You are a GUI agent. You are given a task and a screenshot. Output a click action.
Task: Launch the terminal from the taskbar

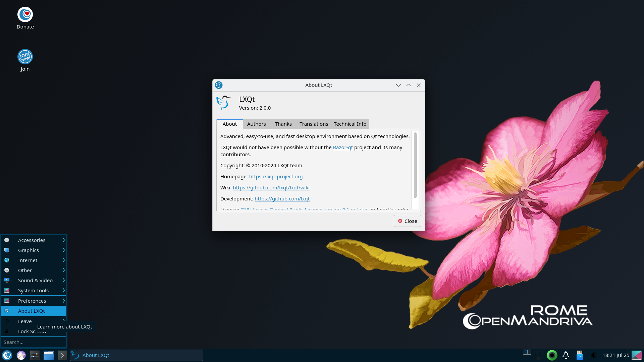[x=62, y=355]
